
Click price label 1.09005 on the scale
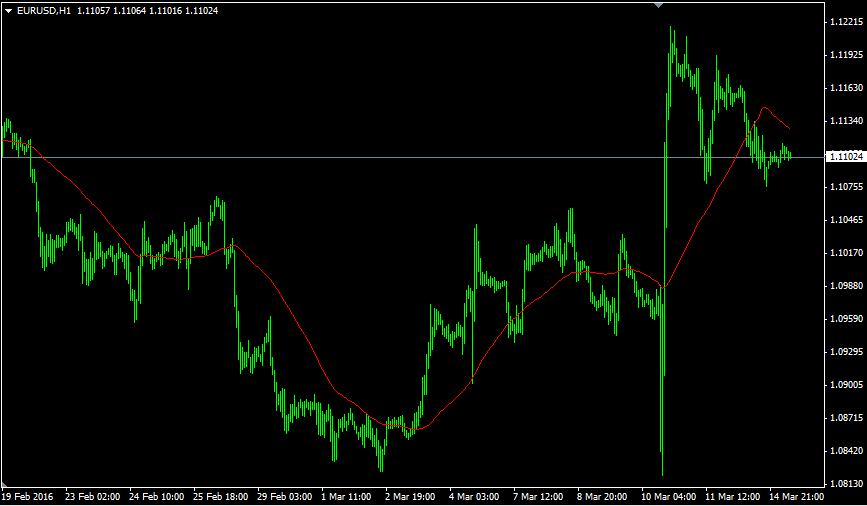click(847, 385)
